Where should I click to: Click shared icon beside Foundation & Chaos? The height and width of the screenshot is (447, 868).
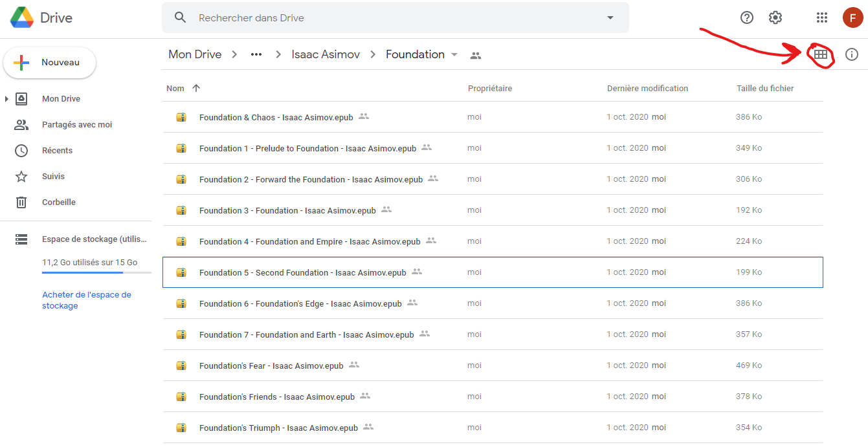[364, 116]
